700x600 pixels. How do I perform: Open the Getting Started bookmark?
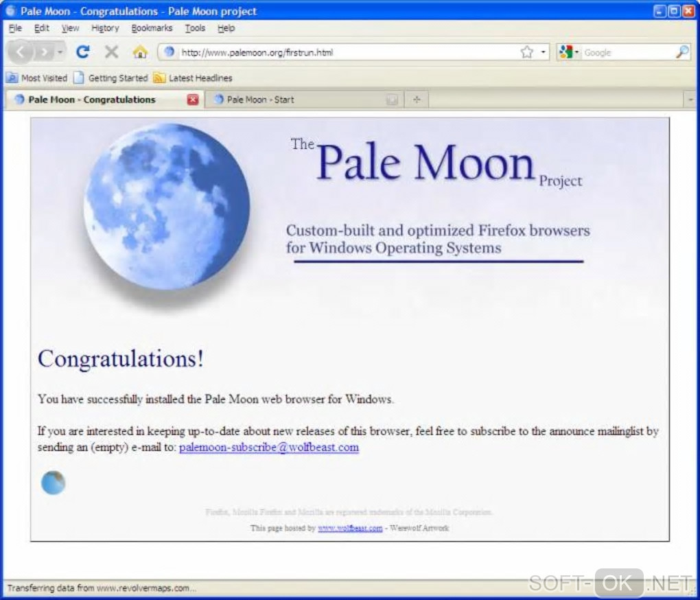tap(110, 78)
